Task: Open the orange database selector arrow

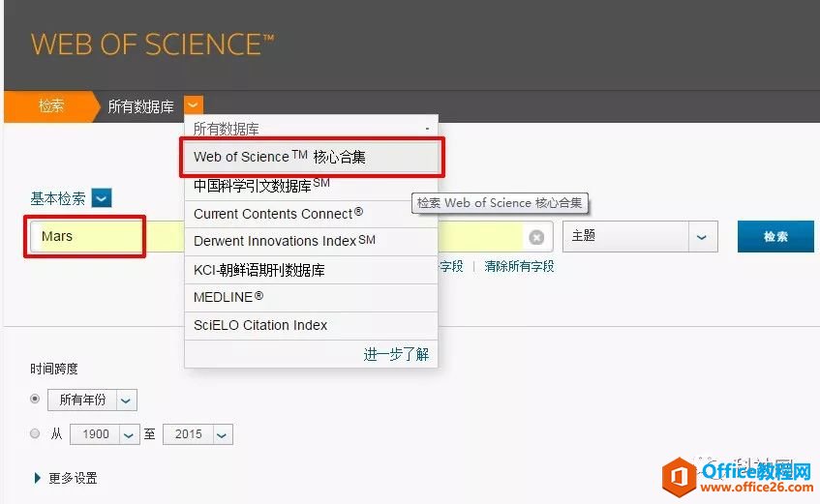Action: pyautogui.click(x=193, y=105)
